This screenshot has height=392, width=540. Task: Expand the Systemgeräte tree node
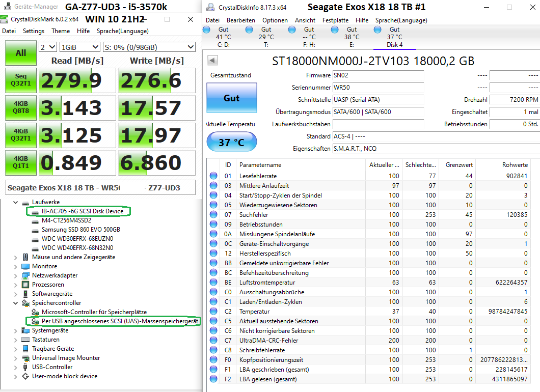tap(15, 330)
